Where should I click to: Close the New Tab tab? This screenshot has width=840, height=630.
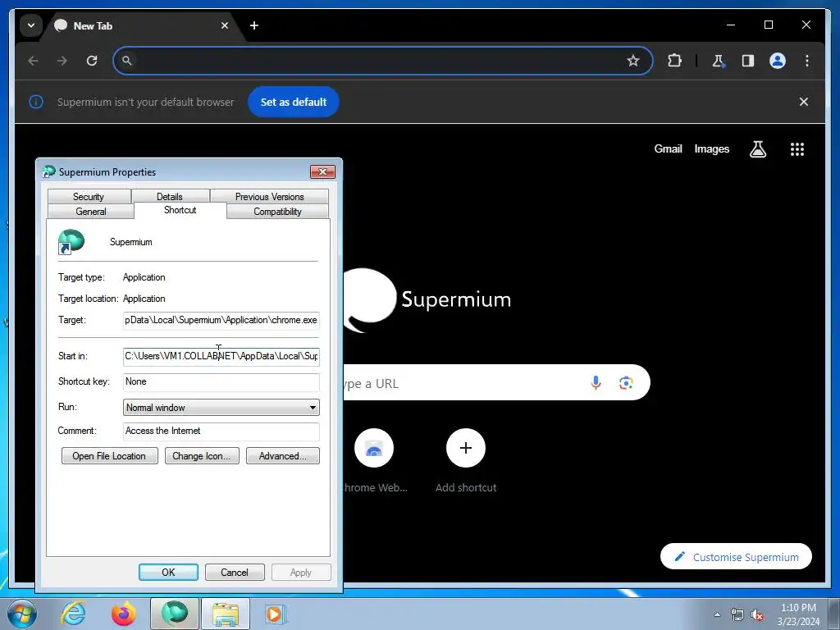click(x=225, y=25)
